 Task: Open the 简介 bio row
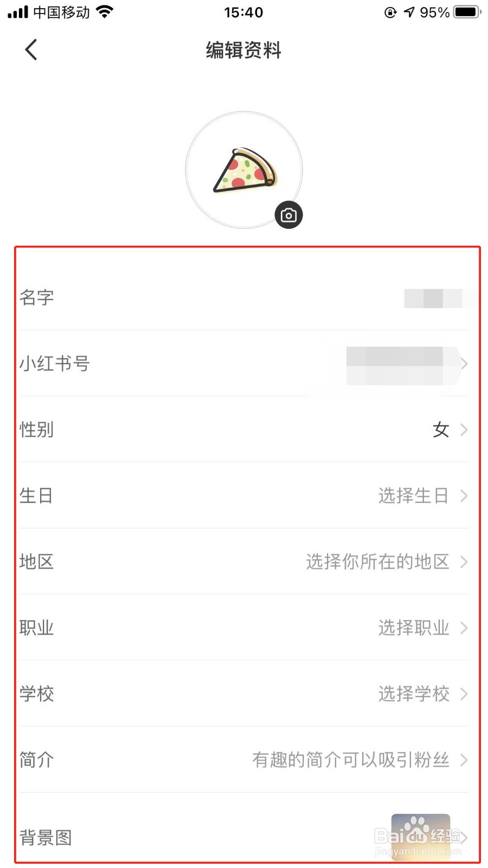(244, 759)
